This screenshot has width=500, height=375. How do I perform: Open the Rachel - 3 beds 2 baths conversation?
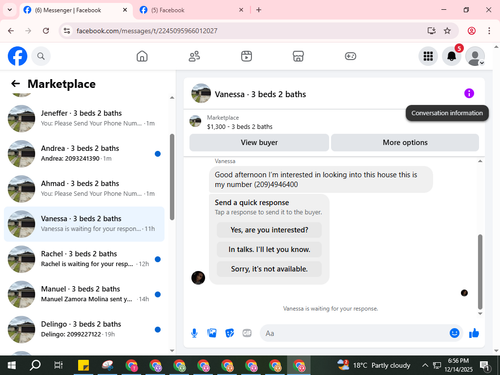click(x=84, y=259)
